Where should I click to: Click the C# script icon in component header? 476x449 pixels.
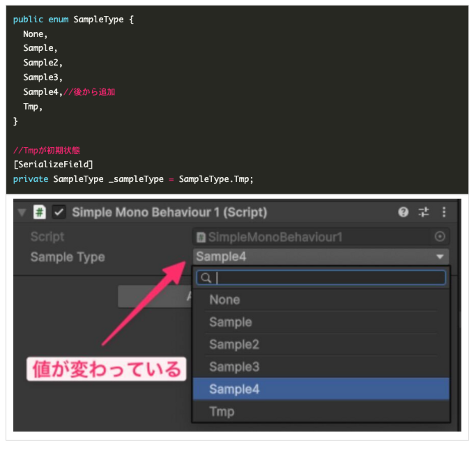point(40,212)
